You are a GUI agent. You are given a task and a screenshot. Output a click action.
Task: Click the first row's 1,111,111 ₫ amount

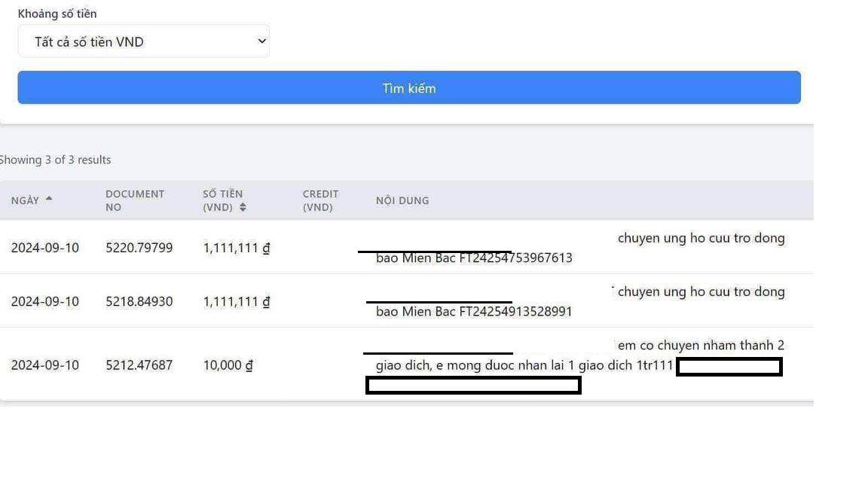click(x=236, y=248)
